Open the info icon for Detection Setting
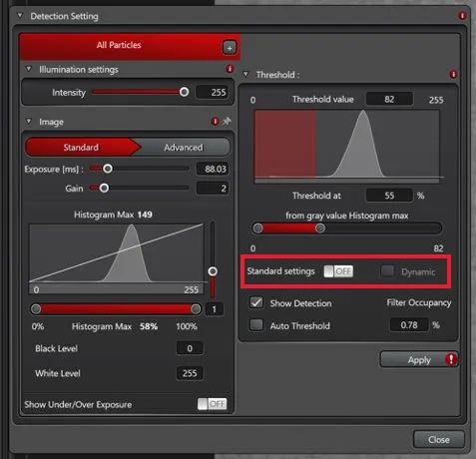Viewport: 476px width, 459px height. pyautogui.click(x=462, y=15)
